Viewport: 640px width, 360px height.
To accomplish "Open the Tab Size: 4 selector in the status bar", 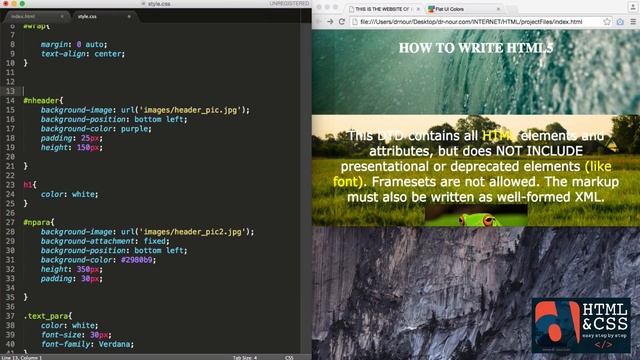I will click(245, 358).
